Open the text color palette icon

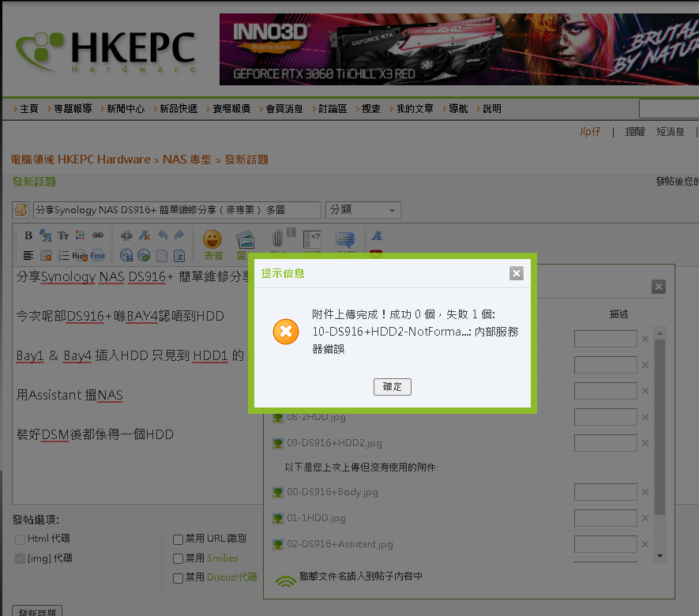[x=81, y=235]
